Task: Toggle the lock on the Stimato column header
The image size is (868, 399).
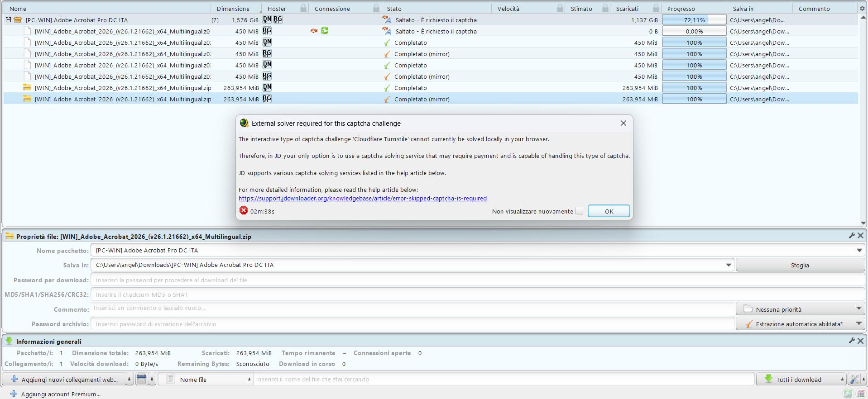Action: [605, 8]
